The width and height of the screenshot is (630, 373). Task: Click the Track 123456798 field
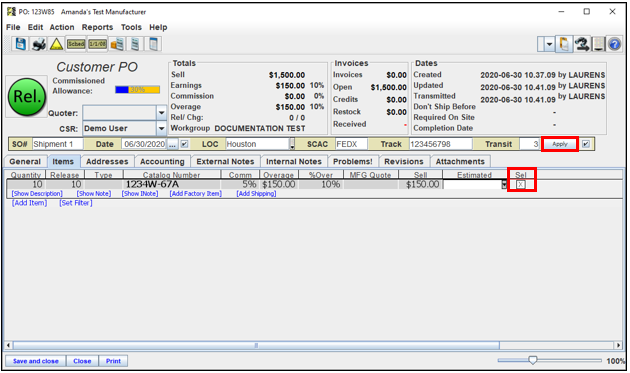click(x=440, y=144)
